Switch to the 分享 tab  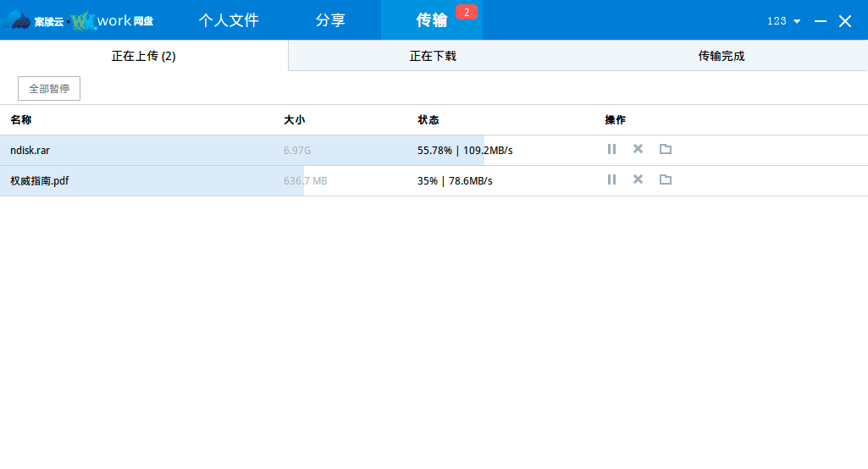coord(330,20)
